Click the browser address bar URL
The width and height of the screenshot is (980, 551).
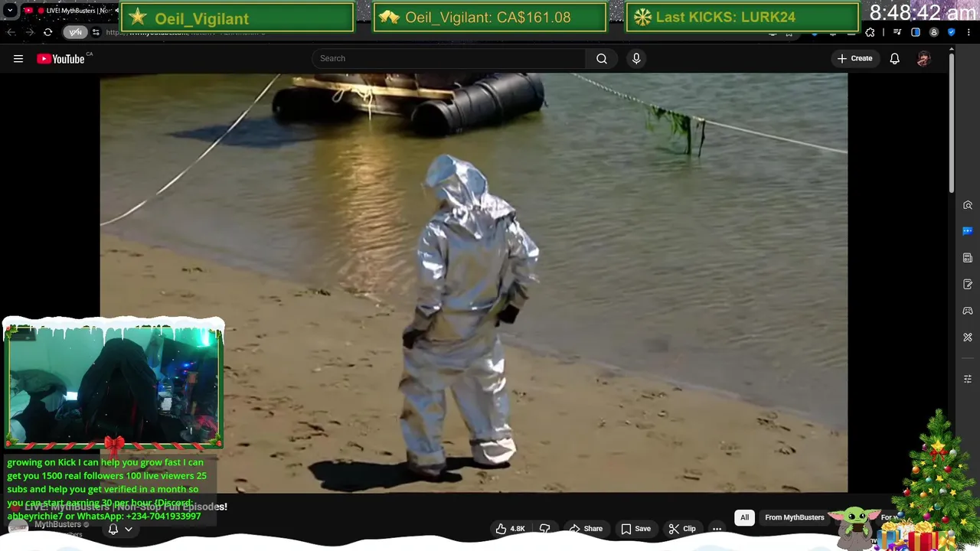point(184,32)
